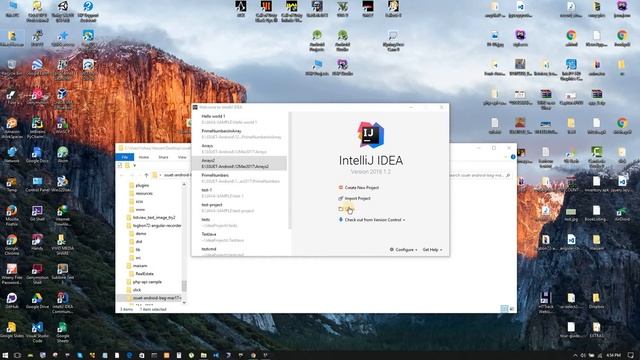Click the recent projects list scrollbar in IntelliJ
This screenshot has height=360, width=640.
290,171
